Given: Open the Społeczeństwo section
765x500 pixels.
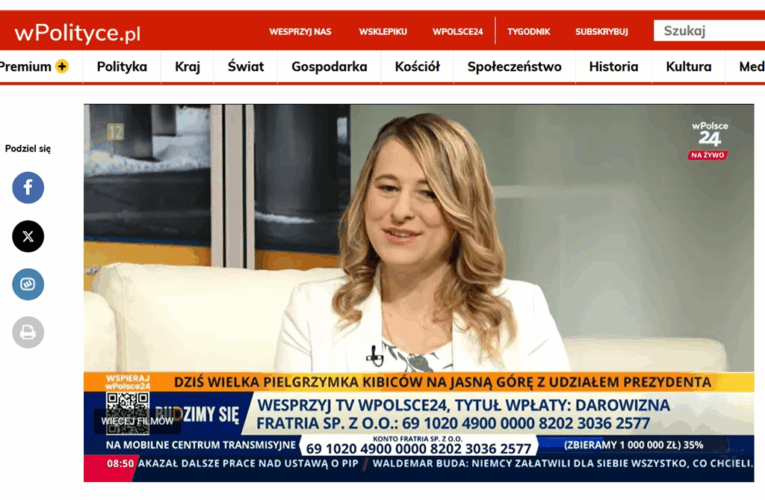Looking at the screenshot, I should (514, 66).
